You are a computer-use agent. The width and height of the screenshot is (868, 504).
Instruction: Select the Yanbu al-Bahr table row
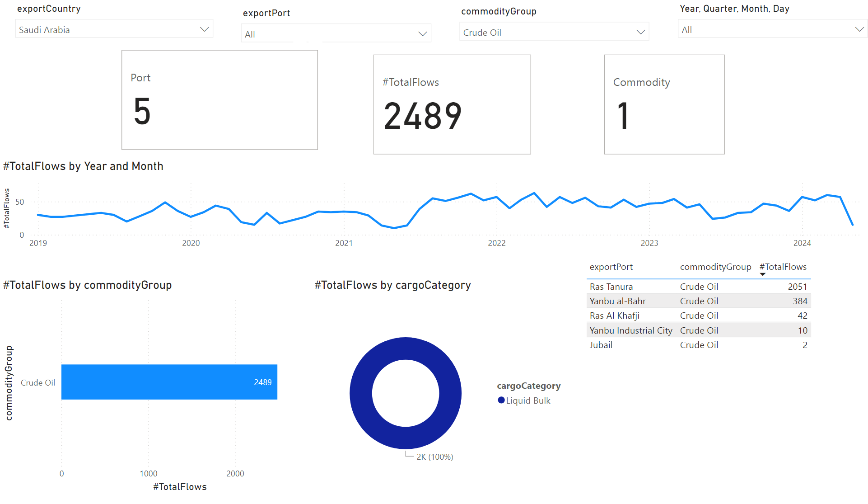coord(617,301)
